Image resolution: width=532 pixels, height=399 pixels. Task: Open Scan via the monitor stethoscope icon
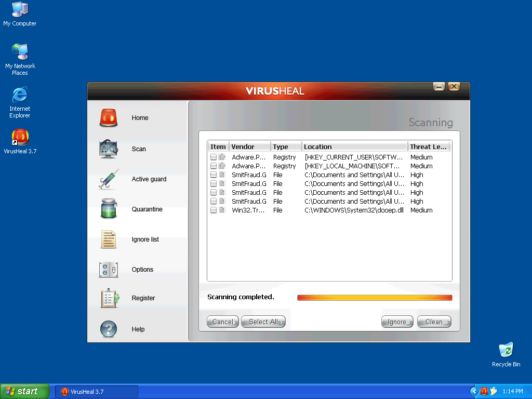(x=109, y=149)
